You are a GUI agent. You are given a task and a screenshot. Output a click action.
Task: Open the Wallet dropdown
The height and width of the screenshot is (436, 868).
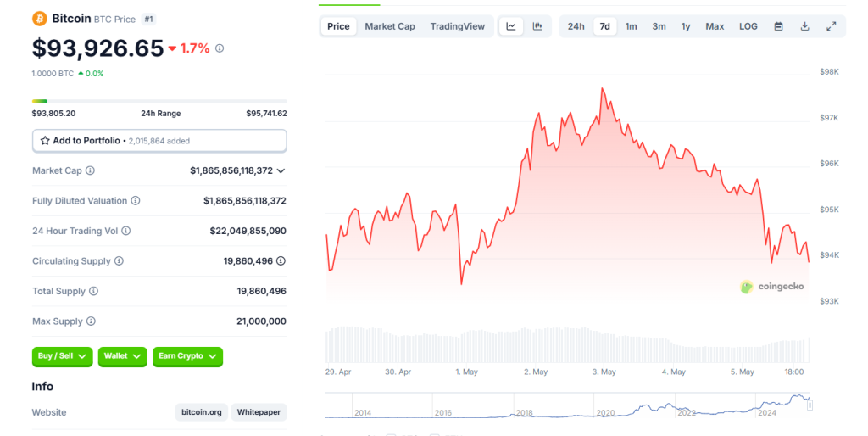[x=122, y=356]
